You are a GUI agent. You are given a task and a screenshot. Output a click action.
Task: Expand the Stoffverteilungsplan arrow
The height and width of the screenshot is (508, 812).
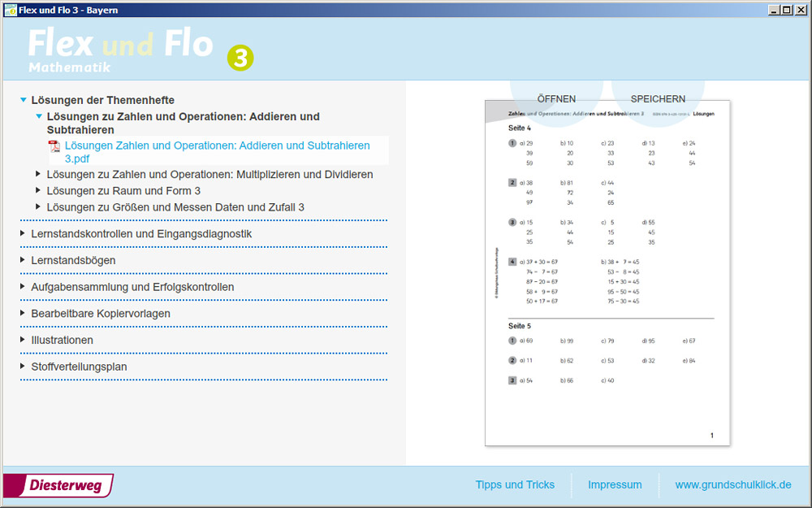pyautogui.click(x=22, y=367)
